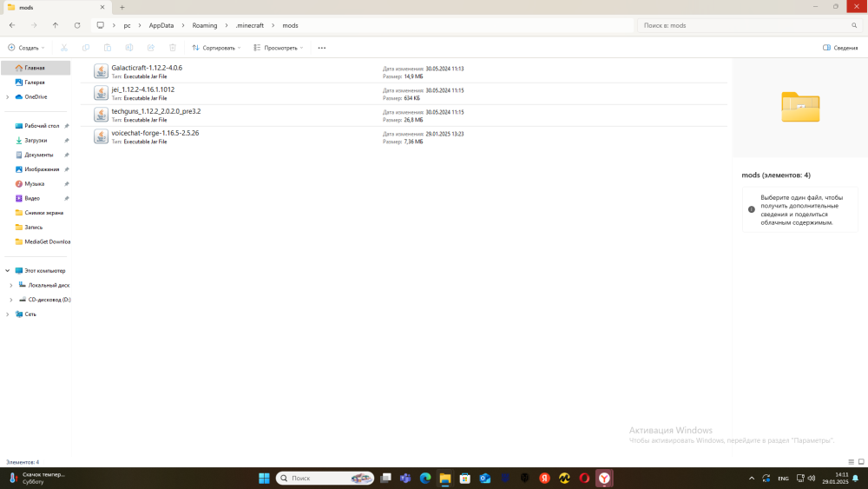This screenshot has height=489, width=868.
Task: Open the volume speaker icon in tray
Action: coord(812,478)
